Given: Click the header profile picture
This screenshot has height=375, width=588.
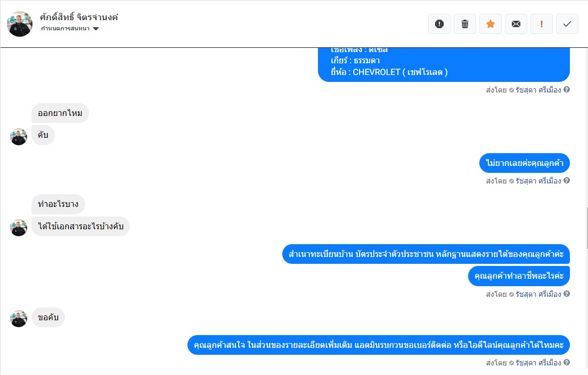Looking at the screenshot, I should (20, 23).
